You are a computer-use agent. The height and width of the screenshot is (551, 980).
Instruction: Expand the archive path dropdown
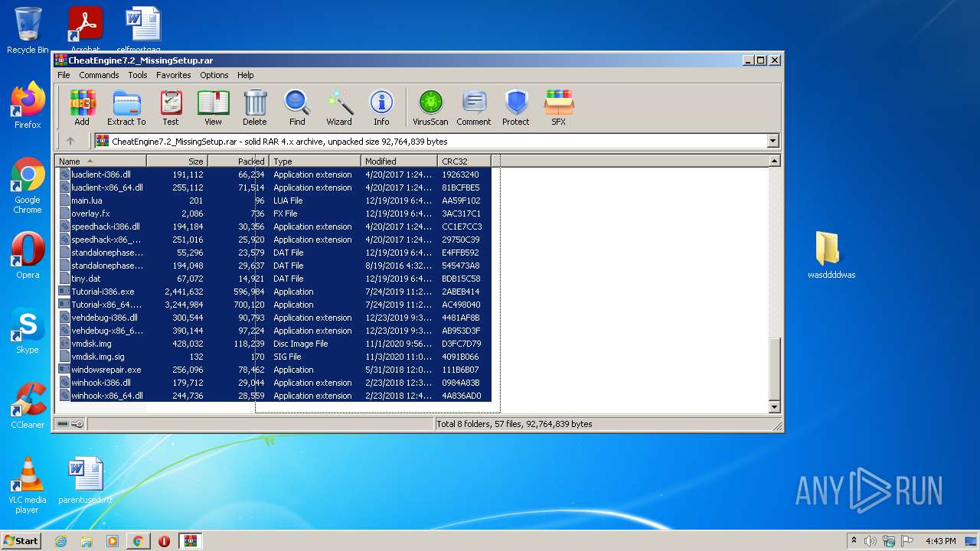pyautogui.click(x=773, y=141)
